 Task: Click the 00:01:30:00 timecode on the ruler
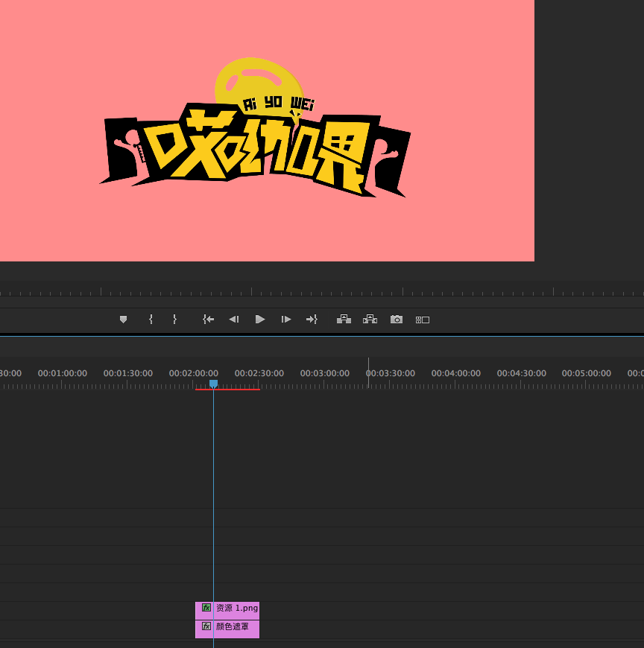point(128,373)
